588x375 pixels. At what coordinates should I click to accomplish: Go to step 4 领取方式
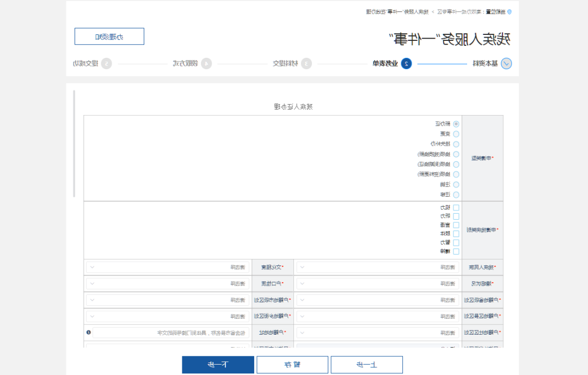(x=192, y=63)
